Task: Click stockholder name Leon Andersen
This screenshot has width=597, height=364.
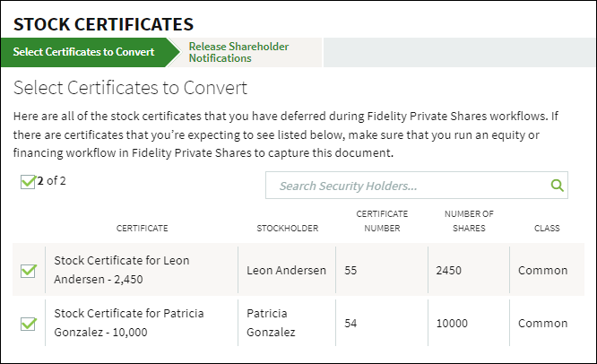Action: [286, 271]
